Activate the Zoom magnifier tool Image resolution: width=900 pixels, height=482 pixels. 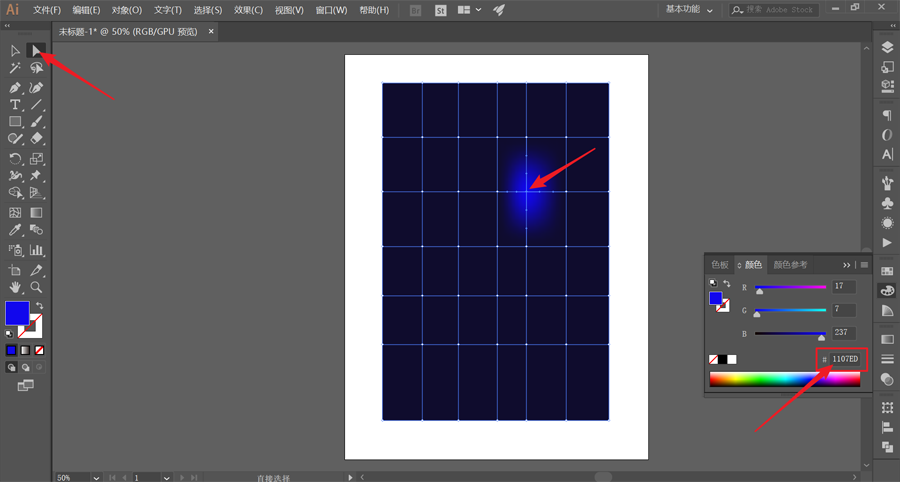coord(36,287)
